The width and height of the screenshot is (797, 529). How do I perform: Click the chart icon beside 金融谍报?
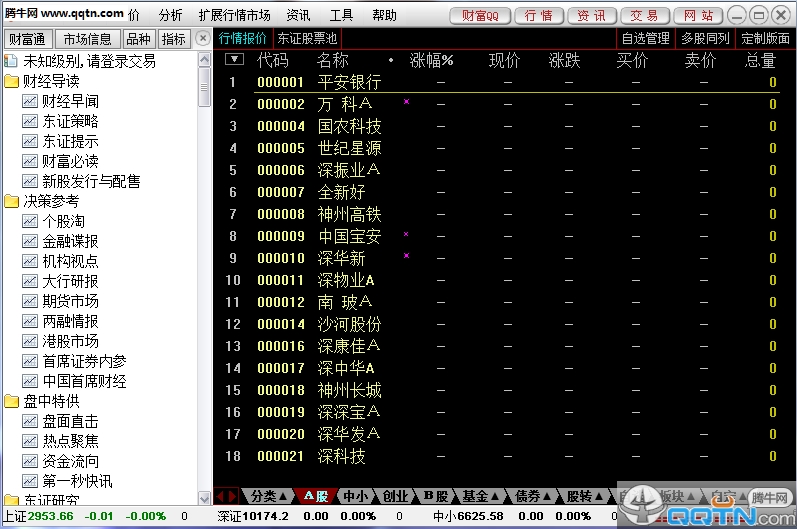[x=29, y=241]
